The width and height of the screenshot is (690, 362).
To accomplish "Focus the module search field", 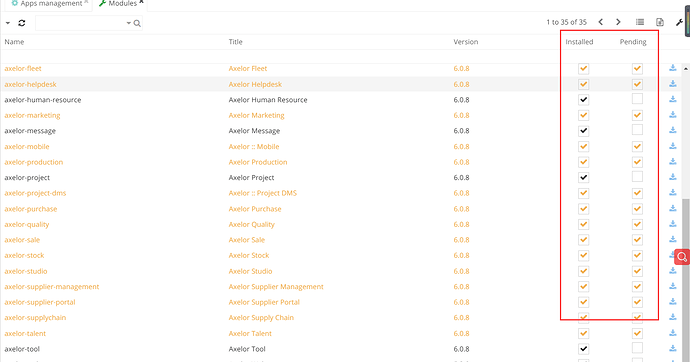I will [81, 23].
